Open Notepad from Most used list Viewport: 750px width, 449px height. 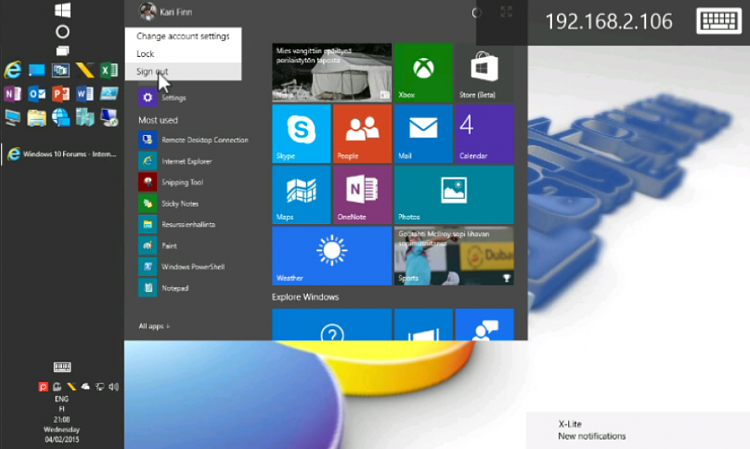click(x=164, y=287)
